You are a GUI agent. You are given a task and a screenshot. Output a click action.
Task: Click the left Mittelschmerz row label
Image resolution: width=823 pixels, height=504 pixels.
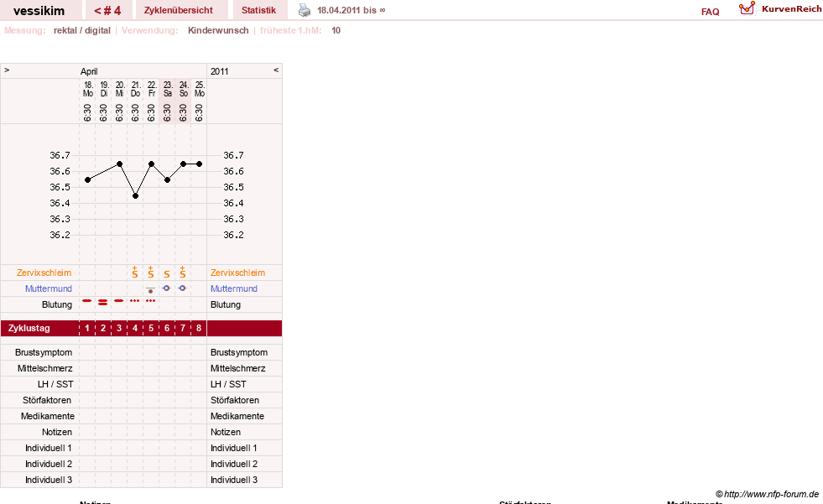tap(44, 368)
